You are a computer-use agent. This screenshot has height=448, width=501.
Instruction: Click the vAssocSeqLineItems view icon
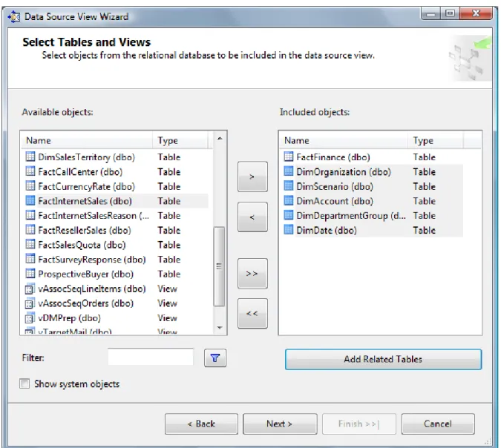tap(30, 289)
